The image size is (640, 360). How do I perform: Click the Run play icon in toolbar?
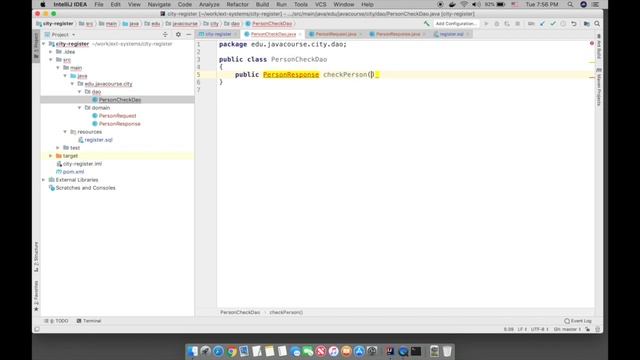pos(486,24)
